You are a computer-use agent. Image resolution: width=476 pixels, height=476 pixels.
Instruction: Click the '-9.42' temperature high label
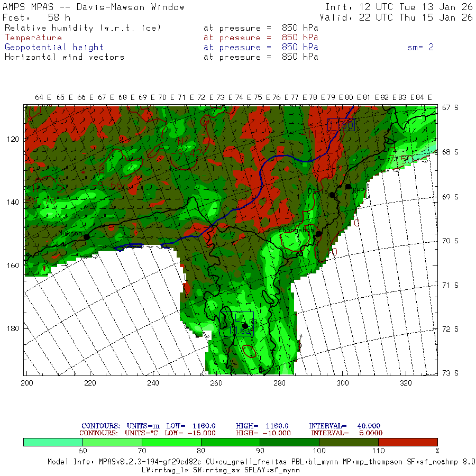coord(186,153)
